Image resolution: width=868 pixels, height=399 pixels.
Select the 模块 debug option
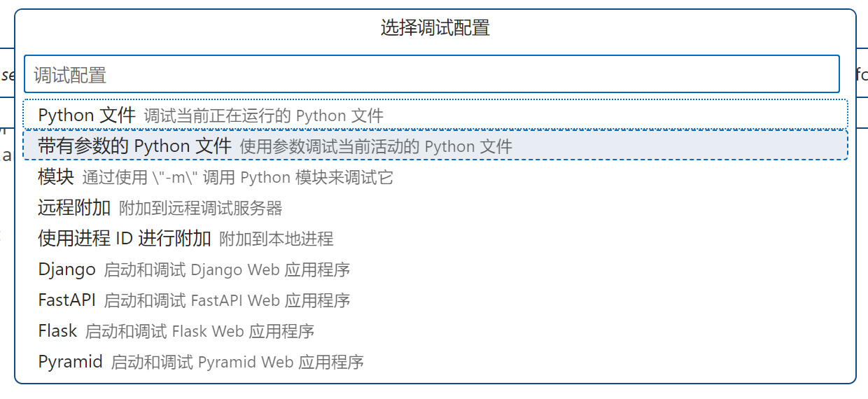[x=56, y=177]
